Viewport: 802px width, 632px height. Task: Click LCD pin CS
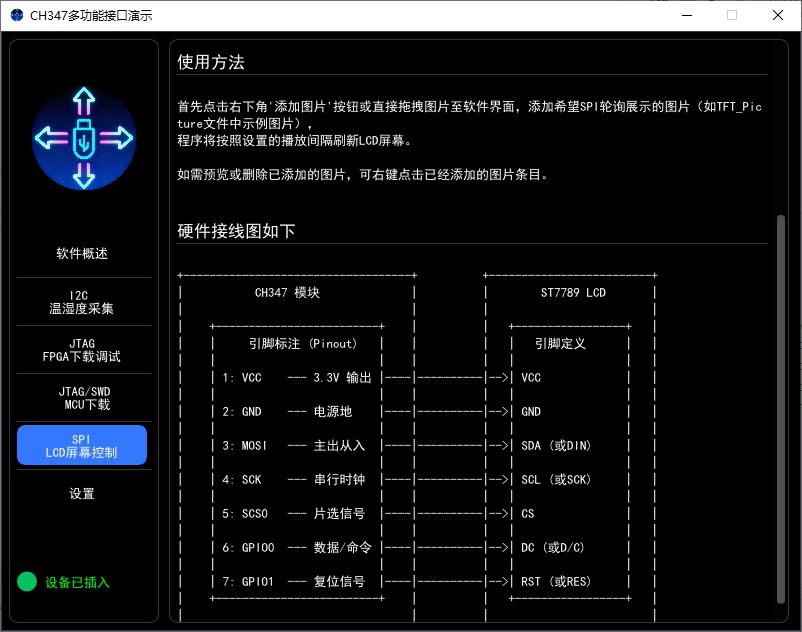click(x=527, y=514)
